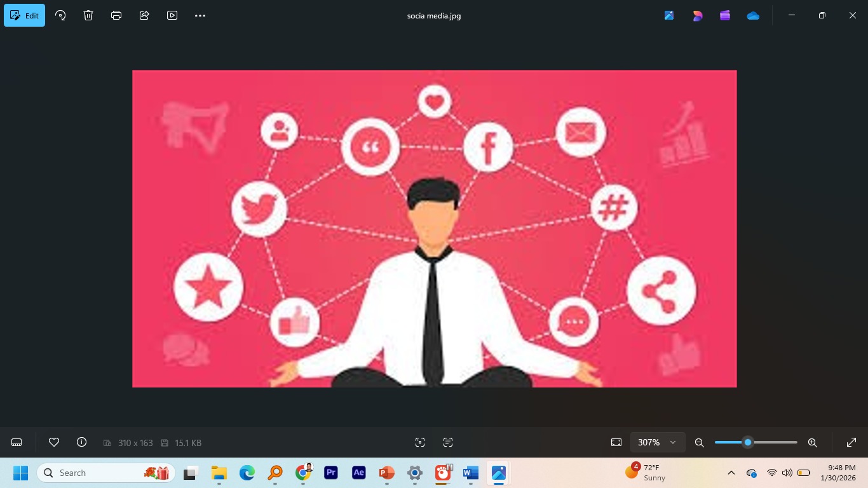The height and width of the screenshot is (488, 868).
Task: Toggle fit image to window
Action: pyautogui.click(x=616, y=442)
